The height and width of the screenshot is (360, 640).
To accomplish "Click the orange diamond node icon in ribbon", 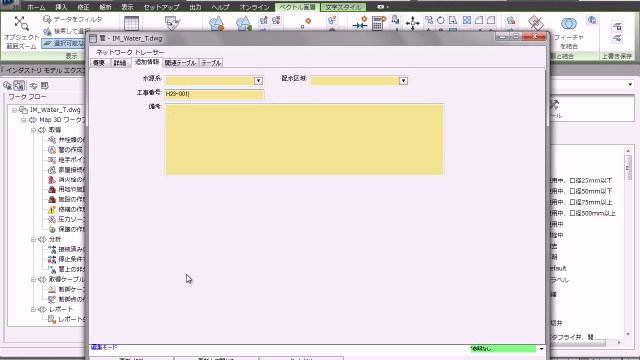I will point(306,22).
